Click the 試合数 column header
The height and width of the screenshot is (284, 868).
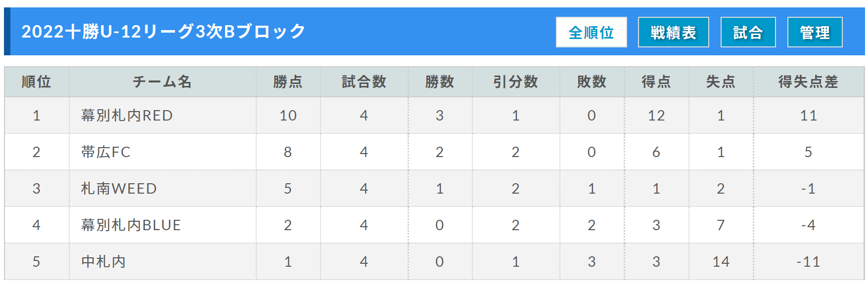[x=364, y=82]
